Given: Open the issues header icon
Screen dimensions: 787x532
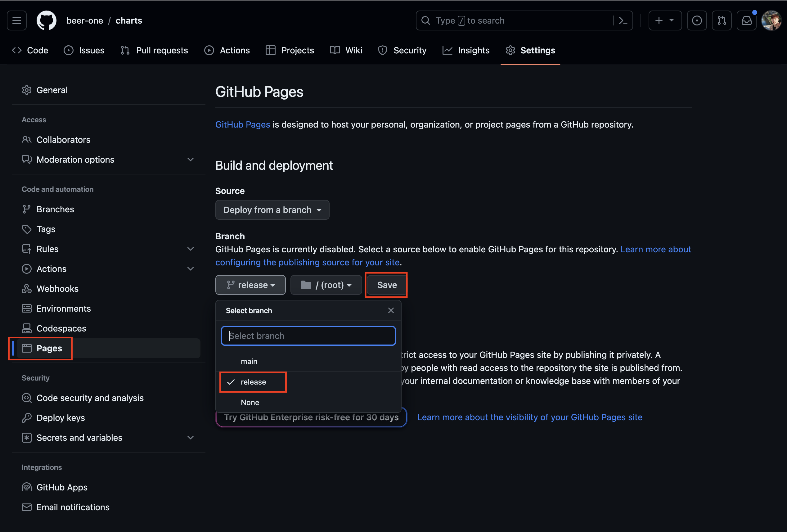Looking at the screenshot, I should (x=697, y=21).
